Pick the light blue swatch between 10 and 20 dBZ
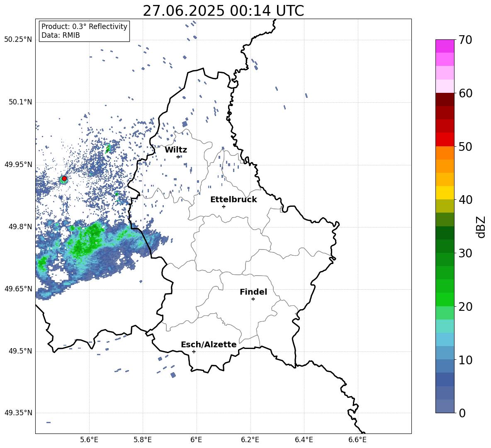The height and width of the screenshot is (448, 491). point(445,339)
